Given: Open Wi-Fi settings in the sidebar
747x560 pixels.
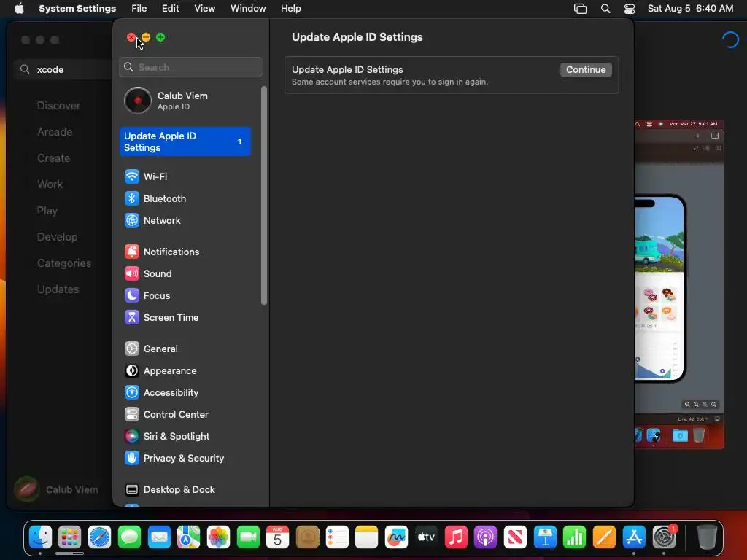Looking at the screenshot, I should (186, 176).
